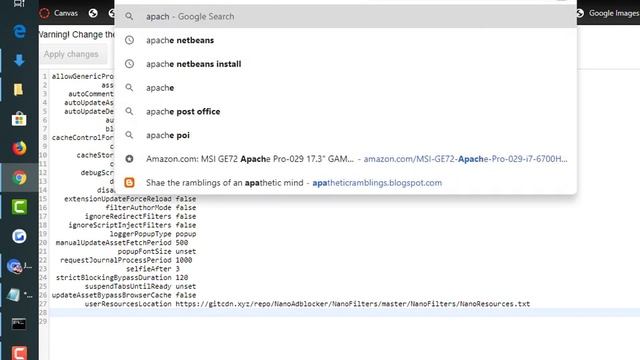The image size is (640, 360).
Task: Click the 'requestJournalProcessPeriod 1000' line
Action: (126, 260)
